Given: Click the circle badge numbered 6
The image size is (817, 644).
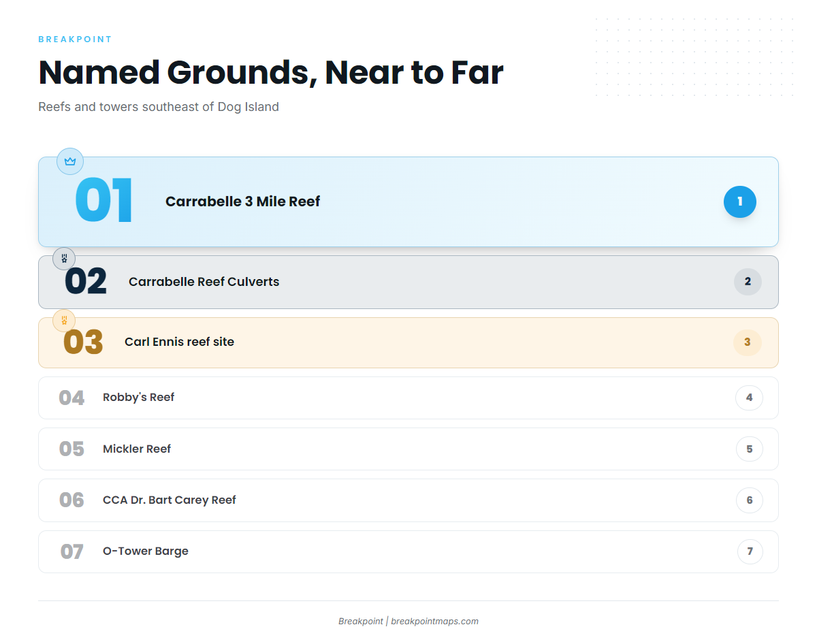Looking at the screenshot, I should [750, 500].
